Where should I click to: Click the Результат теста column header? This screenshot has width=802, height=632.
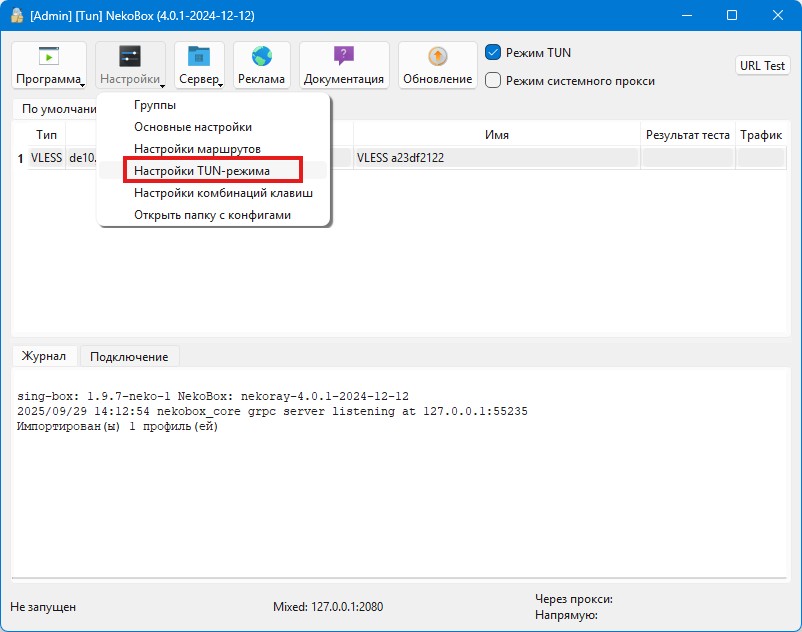687,135
